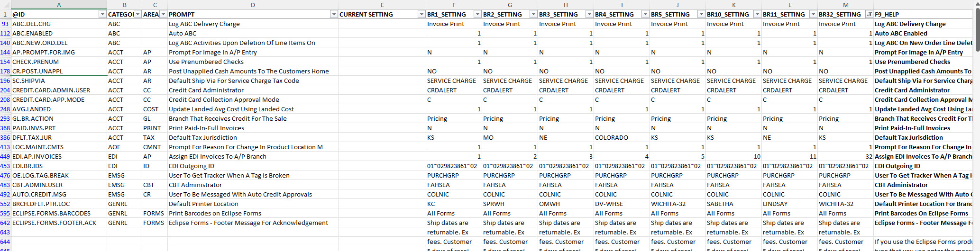Select the COLORADO cell in BR4_SETTING

point(612,138)
